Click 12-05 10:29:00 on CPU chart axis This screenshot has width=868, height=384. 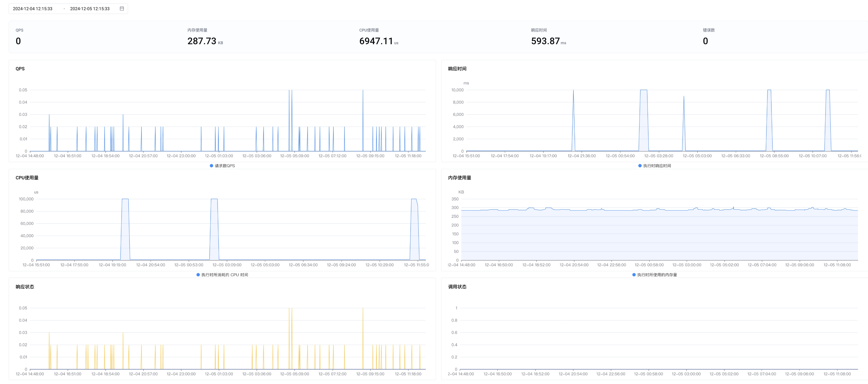pyautogui.click(x=379, y=265)
